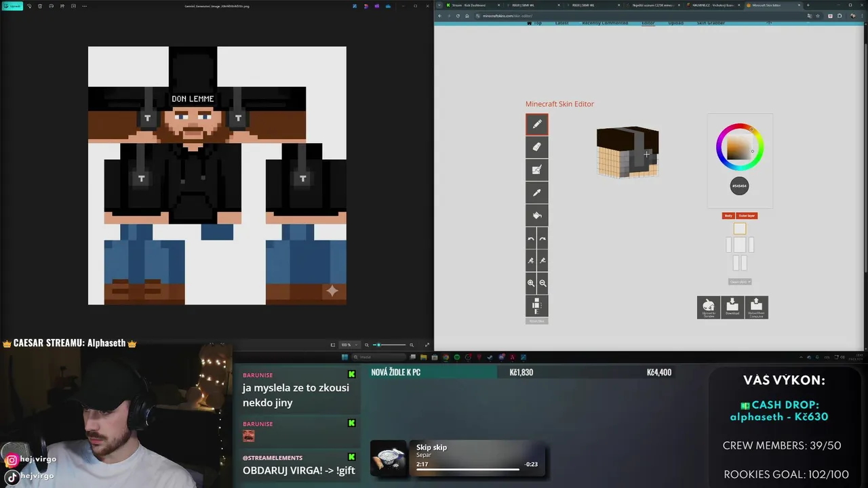Click the browser back arrow
868x488 pixels.
(439, 16)
